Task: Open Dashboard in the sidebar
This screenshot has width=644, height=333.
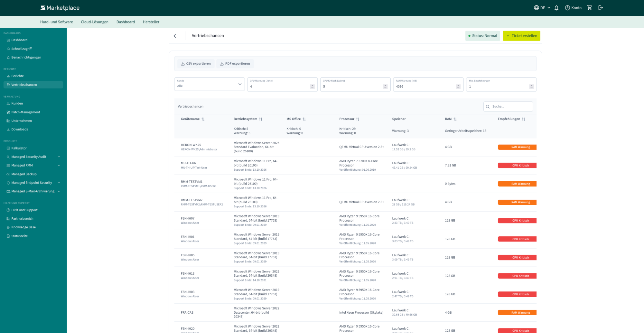Action: pyautogui.click(x=33, y=40)
